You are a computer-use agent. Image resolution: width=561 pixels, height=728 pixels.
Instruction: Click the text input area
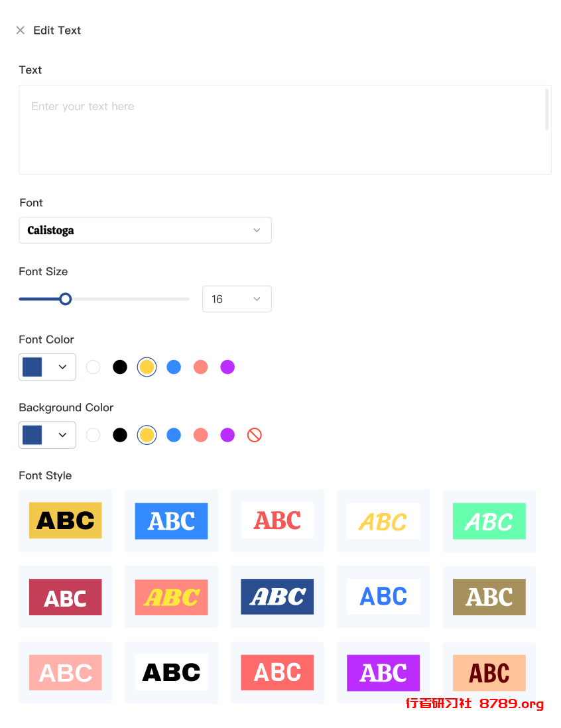285,130
